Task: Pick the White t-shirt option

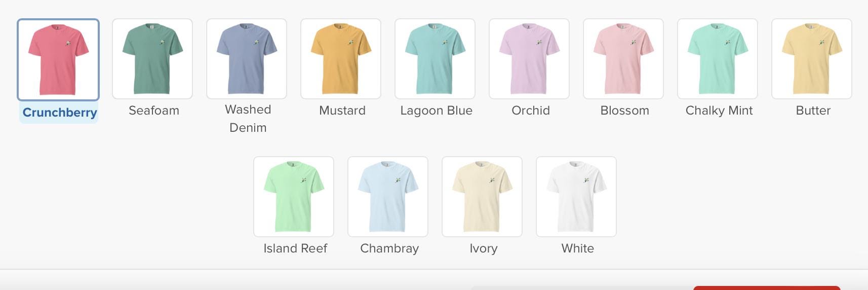Action: coord(576,197)
